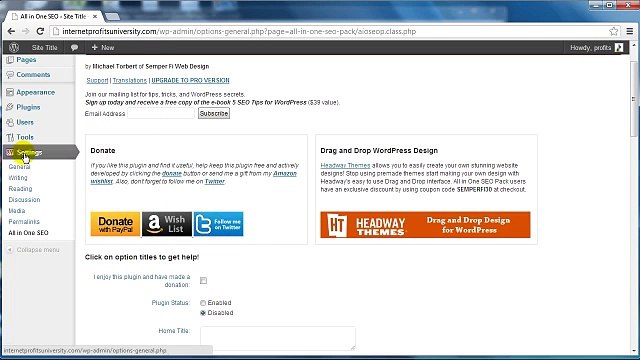The height and width of the screenshot is (360, 640).
Task: Open General settings submenu
Action: coord(19,167)
